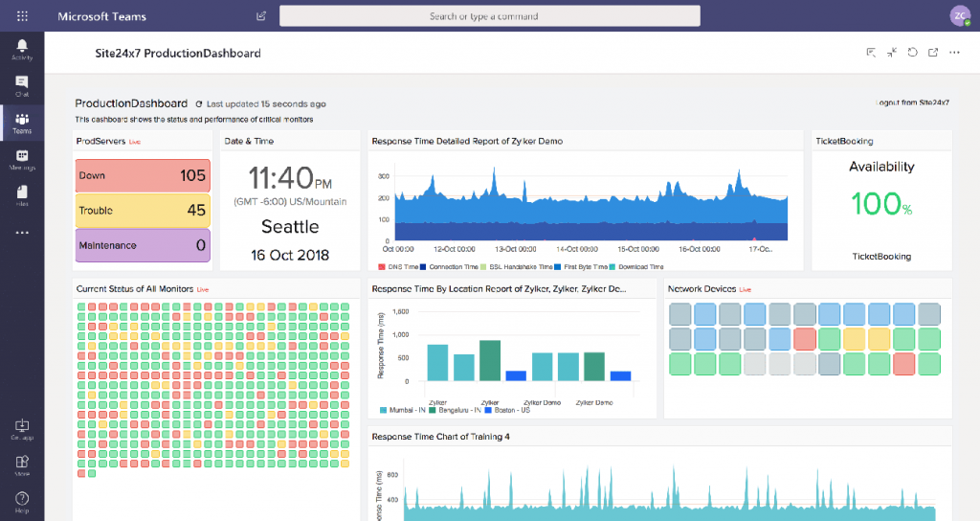Collapse the tab with inward arrows icon

pyautogui.click(x=892, y=53)
